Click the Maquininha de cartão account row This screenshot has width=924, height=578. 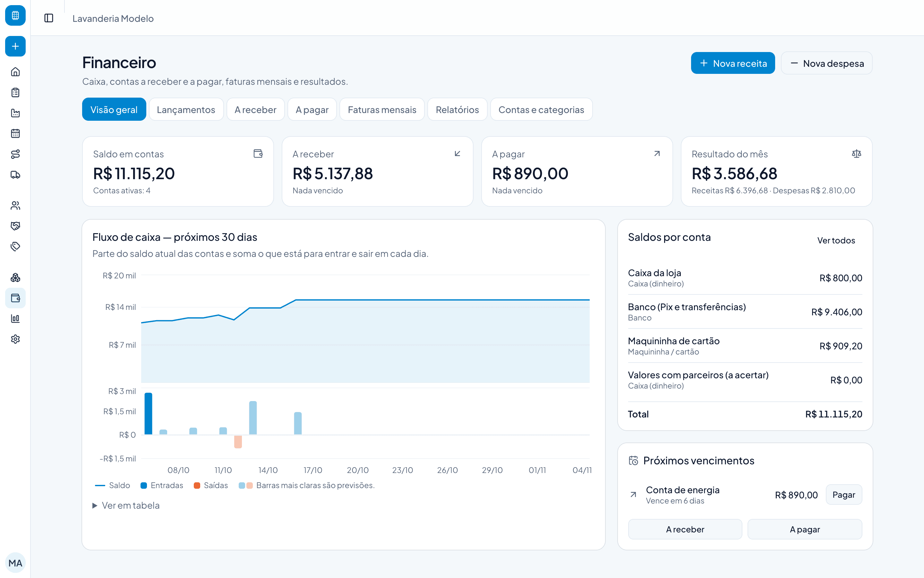(745, 346)
